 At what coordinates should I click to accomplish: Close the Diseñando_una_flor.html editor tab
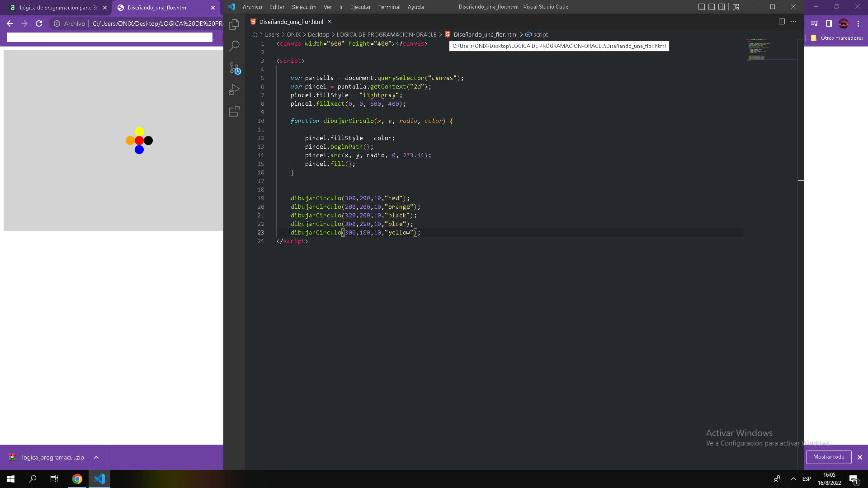[330, 22]
